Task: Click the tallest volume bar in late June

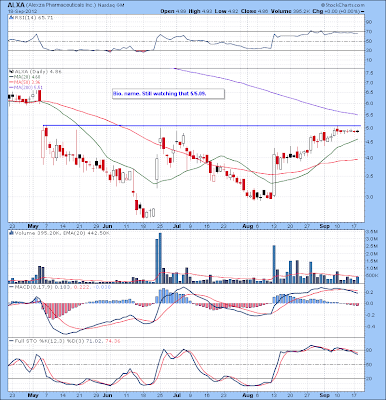Action: pos(160,258)
